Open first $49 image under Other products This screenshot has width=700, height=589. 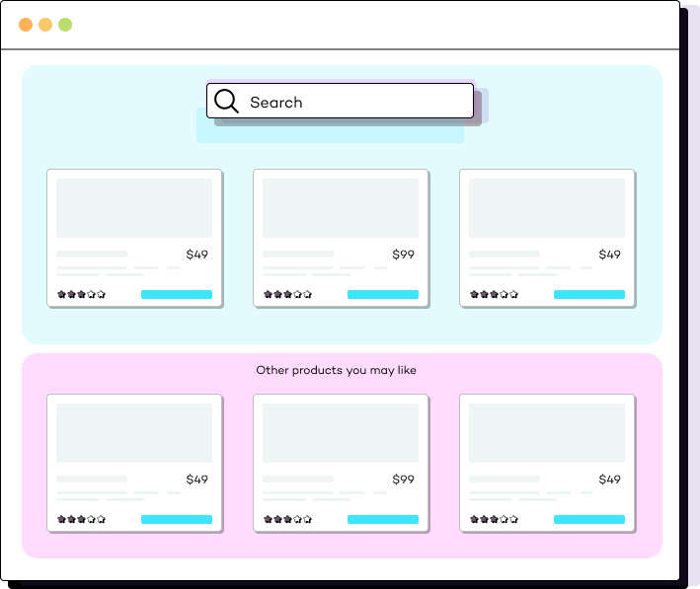pyautogui.click(x=134, y=433)
